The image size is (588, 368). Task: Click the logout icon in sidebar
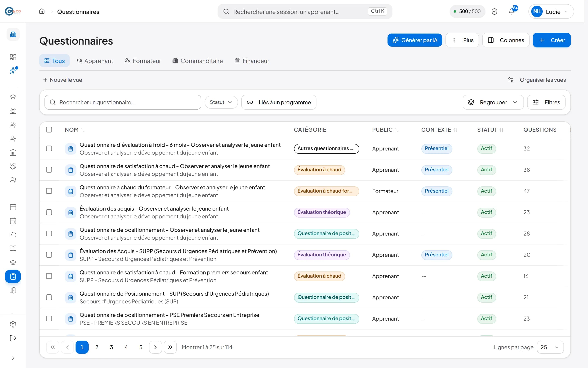coord(13,338)
